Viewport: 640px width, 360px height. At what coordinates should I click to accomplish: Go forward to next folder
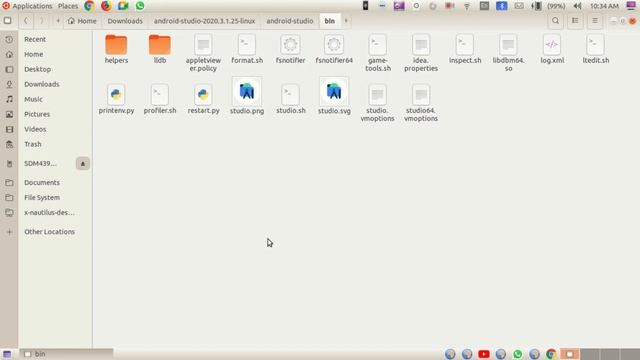point(42,21)
